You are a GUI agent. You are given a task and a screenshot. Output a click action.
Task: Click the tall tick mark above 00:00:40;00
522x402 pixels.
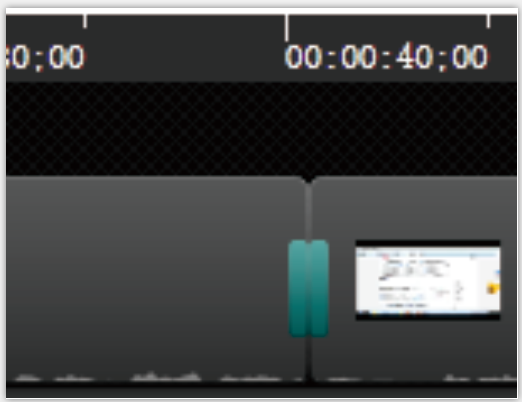pos(286,28)
